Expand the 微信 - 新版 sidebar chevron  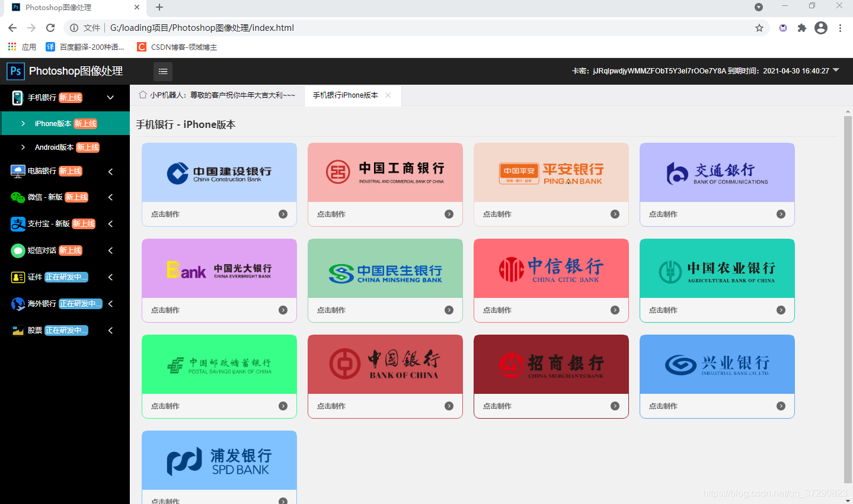click(110, 197)
